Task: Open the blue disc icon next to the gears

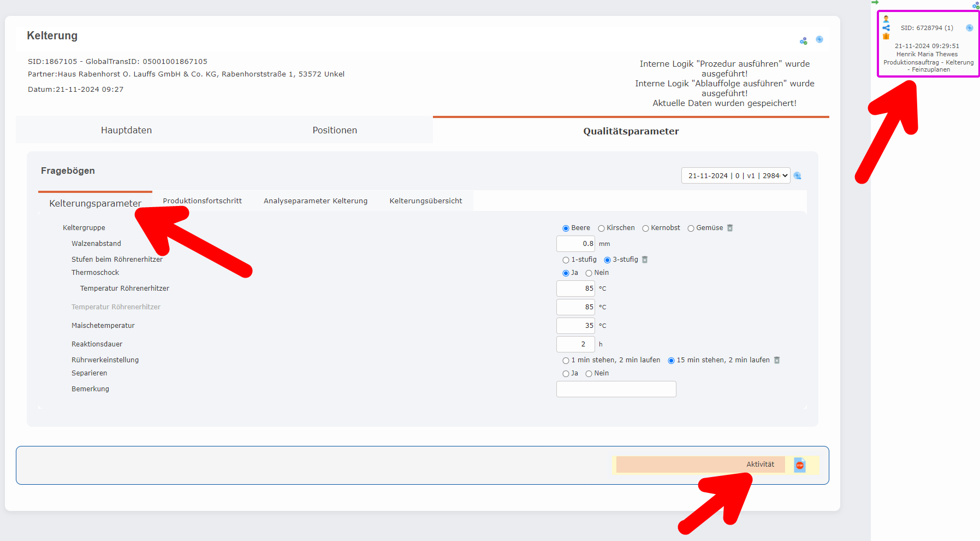Action: click(x=819, y=39)
